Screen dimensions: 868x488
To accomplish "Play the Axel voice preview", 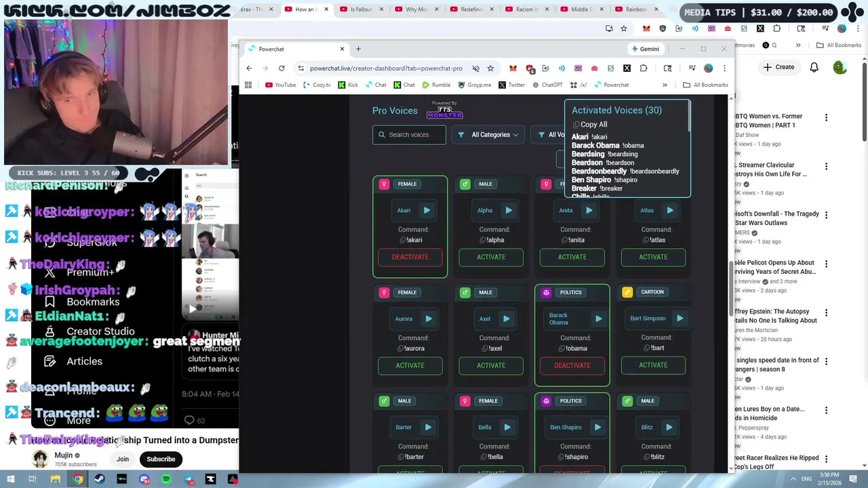I will tap(506, 319).
